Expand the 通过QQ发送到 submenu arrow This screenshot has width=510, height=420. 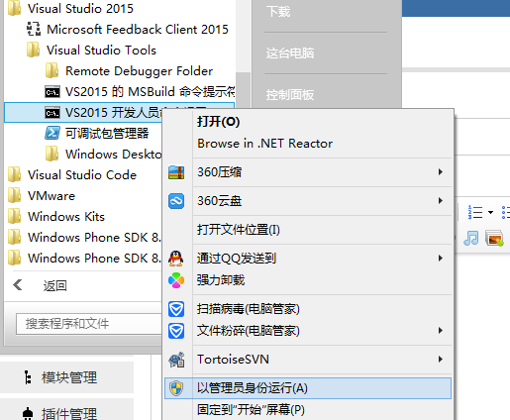click(441, 259)
